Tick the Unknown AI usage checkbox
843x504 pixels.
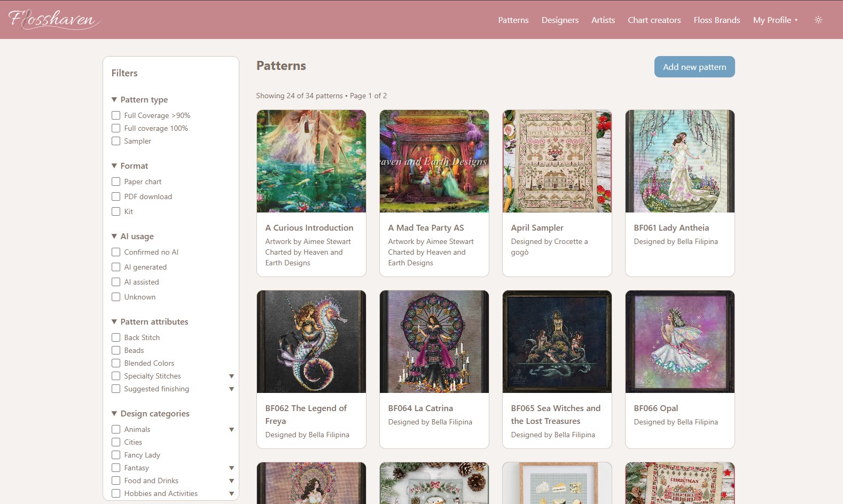point(116,297)
